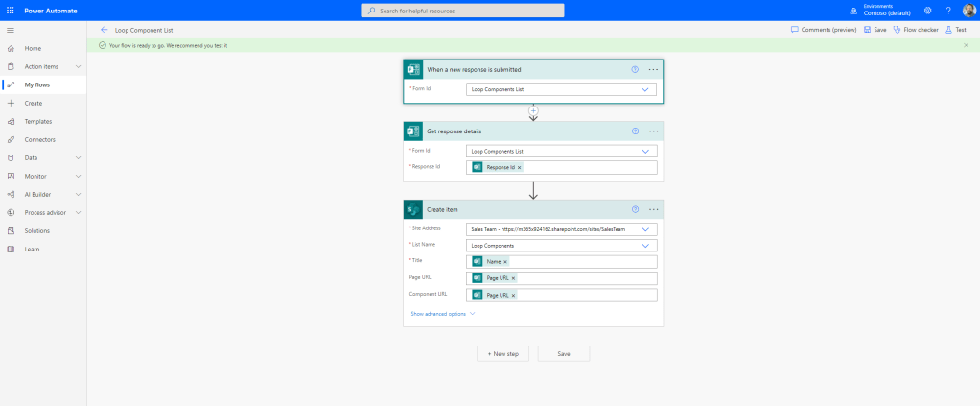Open help for Get response details step

(635, 131)
